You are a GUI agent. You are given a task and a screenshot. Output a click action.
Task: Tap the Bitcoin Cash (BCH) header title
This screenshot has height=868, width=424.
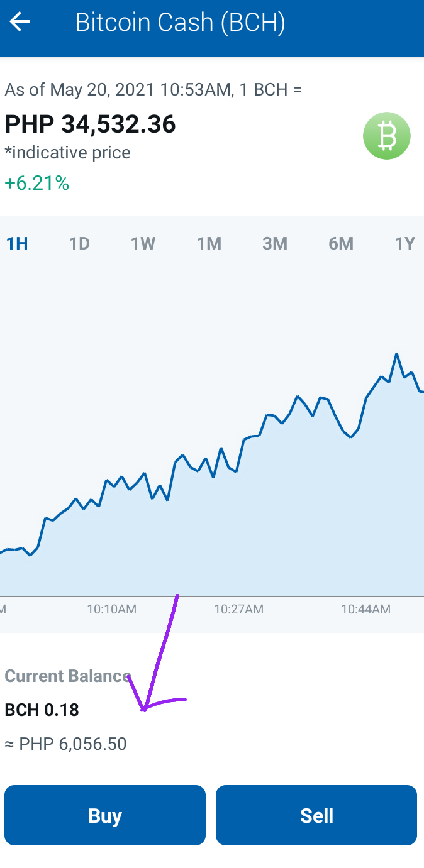(x=181, y=23)
